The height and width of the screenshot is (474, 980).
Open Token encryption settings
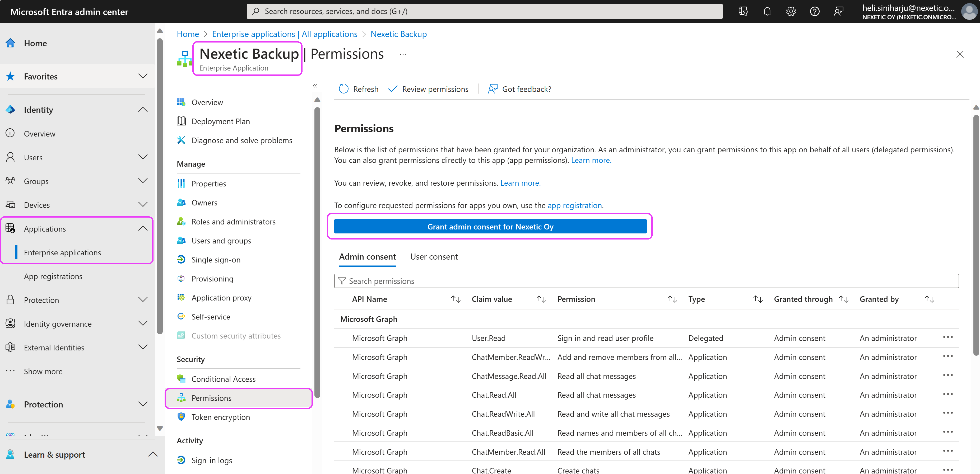coord(220,417)
